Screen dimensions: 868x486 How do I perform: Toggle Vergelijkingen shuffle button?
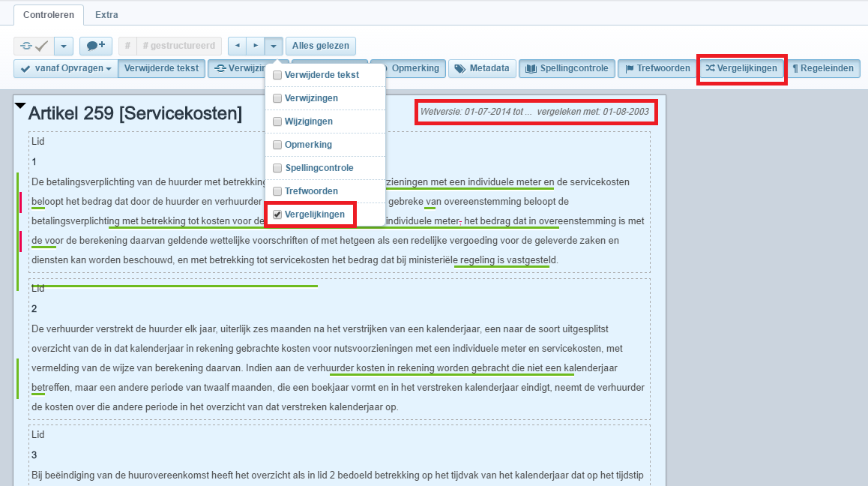741,68
